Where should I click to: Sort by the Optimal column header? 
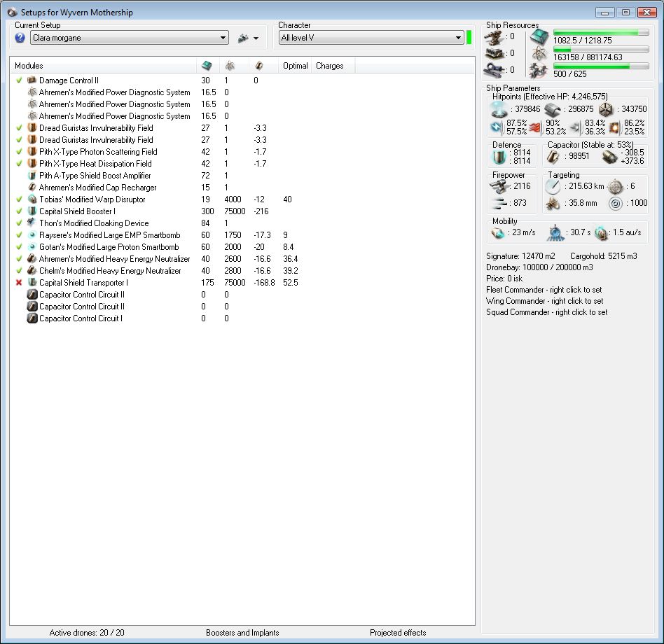coord(295,66)
